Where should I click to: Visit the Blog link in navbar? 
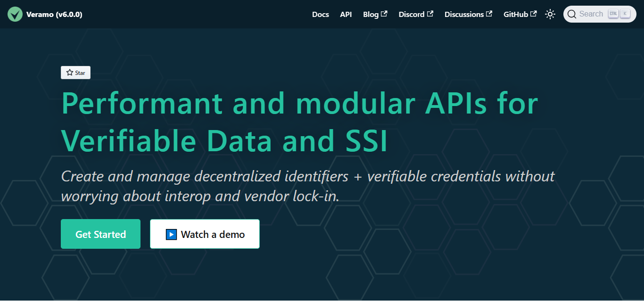pos(375,14)
